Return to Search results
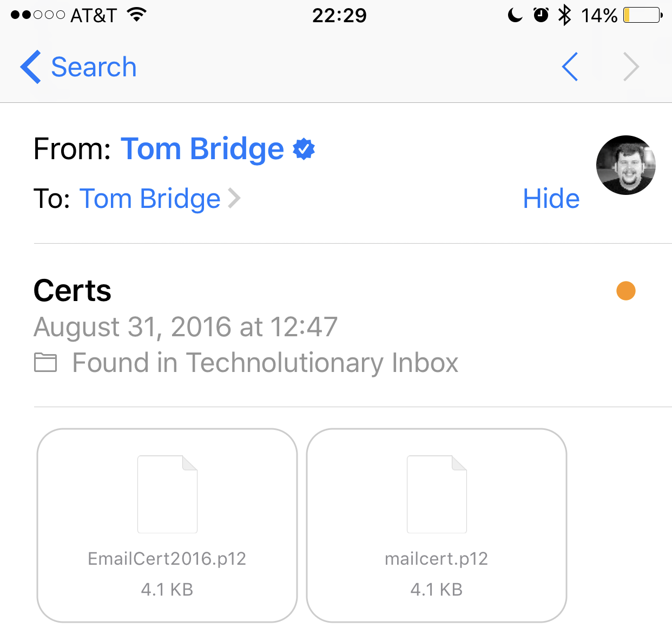This screenshot has height=640, width=672. tap(93, 67)
